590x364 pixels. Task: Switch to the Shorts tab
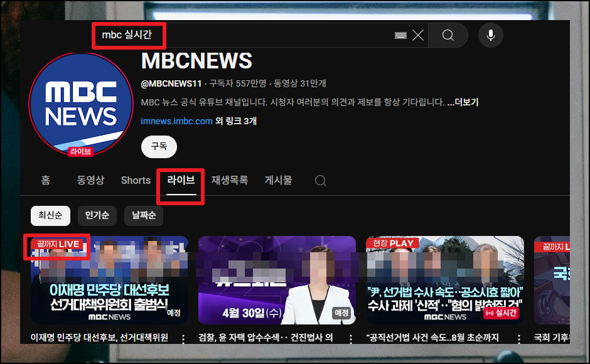point(136,180)
